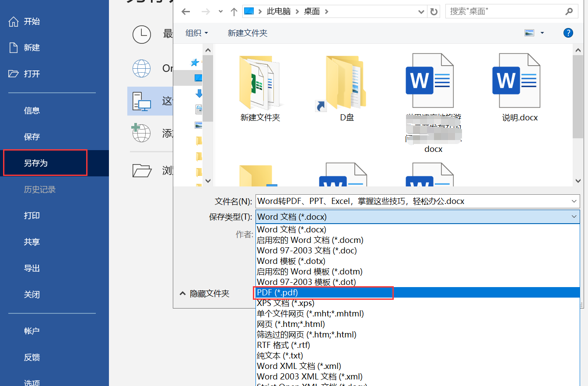588x386 pixels.
Task: Select the 这台电脑 computer icon
Action: pyautogui.click(x=141, y=101)
